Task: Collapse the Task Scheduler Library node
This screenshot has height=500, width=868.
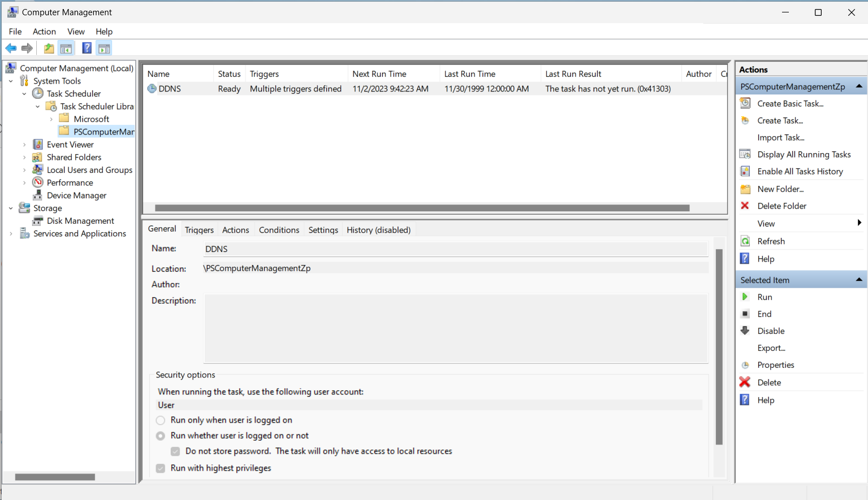Action: coord(38,106)
